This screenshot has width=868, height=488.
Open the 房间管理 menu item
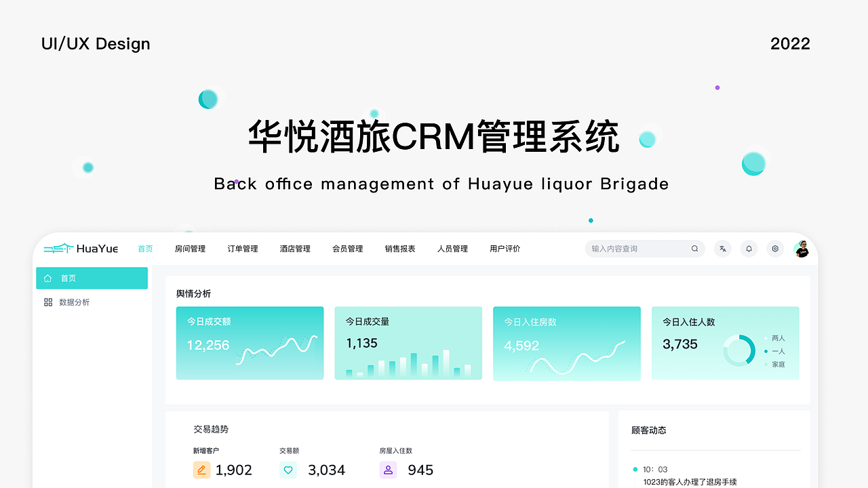click(190, 249)
